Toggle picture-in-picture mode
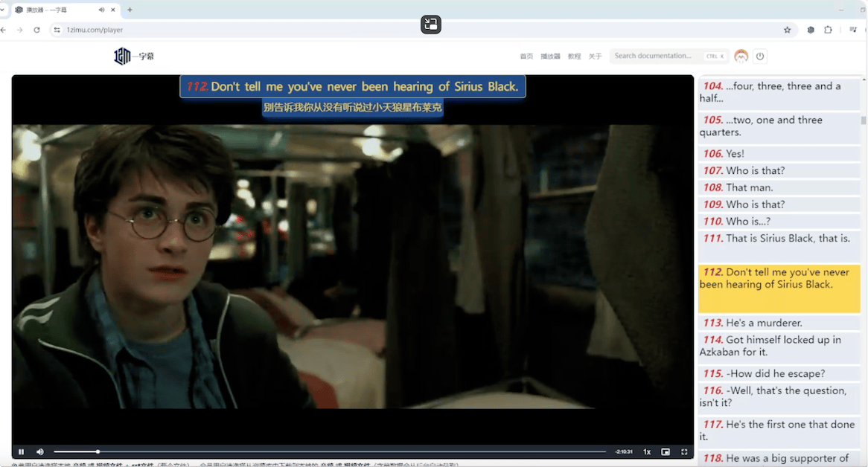 tap(666, 451)
